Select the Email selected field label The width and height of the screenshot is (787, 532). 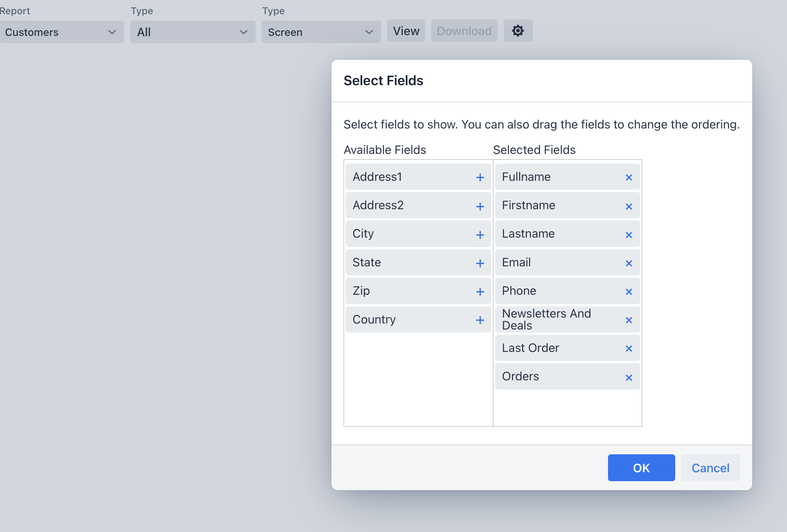pyautogui.click(x=516, y=262)
